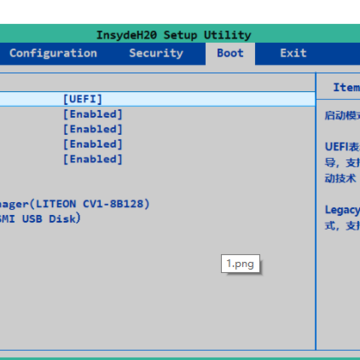Change the [UEFI] boot mode value
Image resolution: width=360 pixels, height=360 pixels.
point(83,99)
